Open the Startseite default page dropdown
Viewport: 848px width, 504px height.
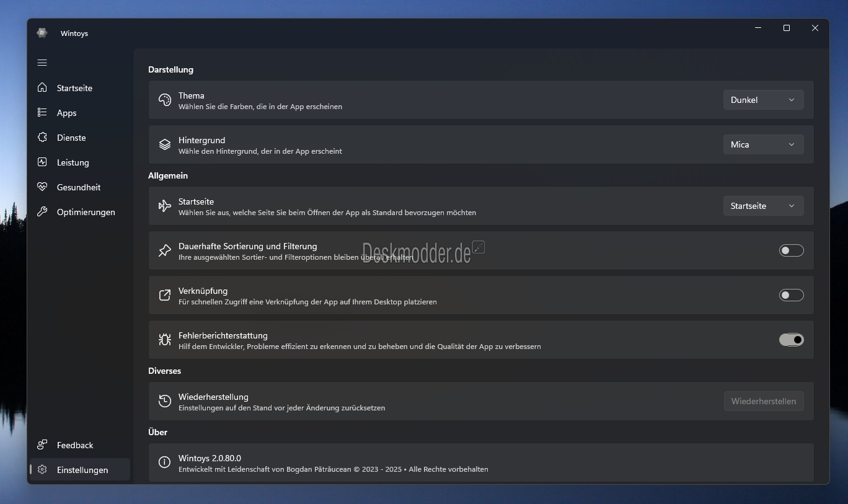[x=763, y=206]
